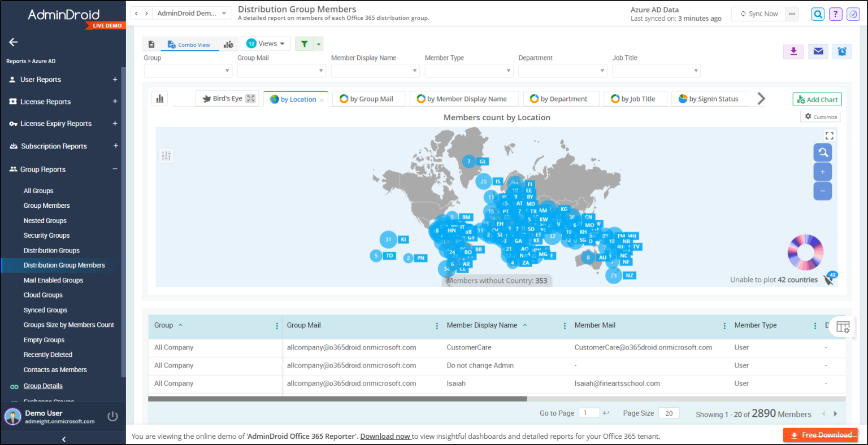The width and height of the screenshot is (868, 445).
Task: Click the Go to Page input field
Action: (589, 413)
